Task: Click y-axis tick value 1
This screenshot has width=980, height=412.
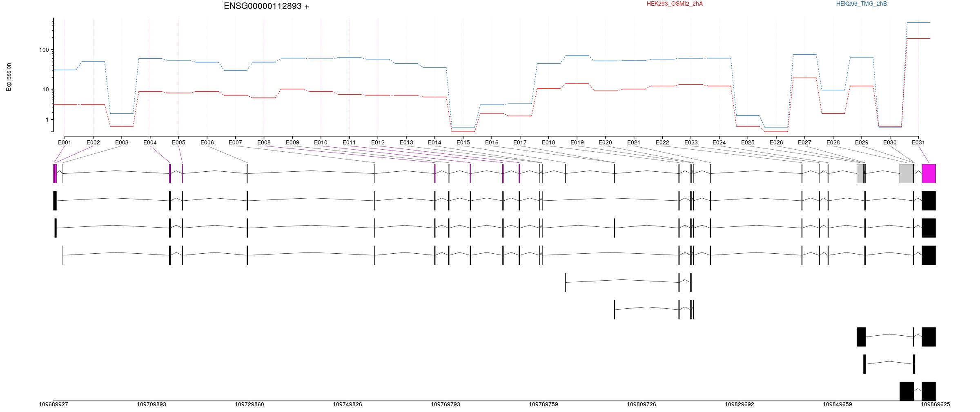Action: point(47,120)
